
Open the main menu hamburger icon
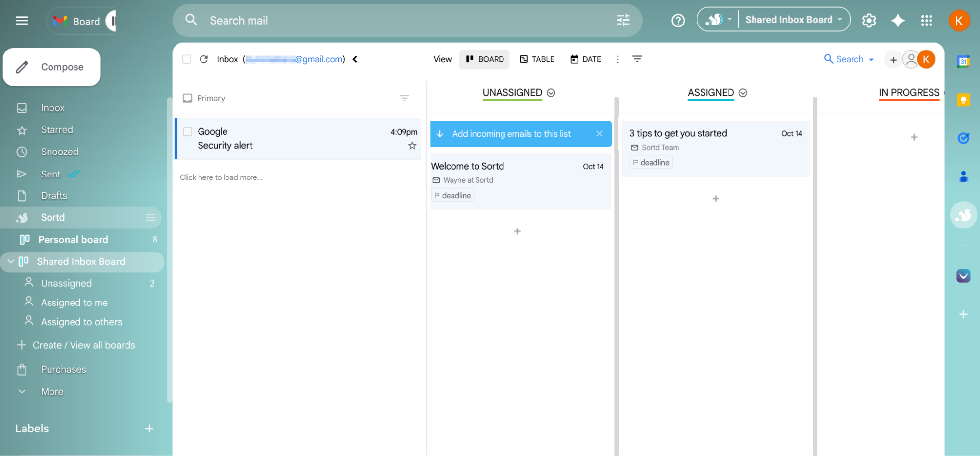[x=22, y=21]
